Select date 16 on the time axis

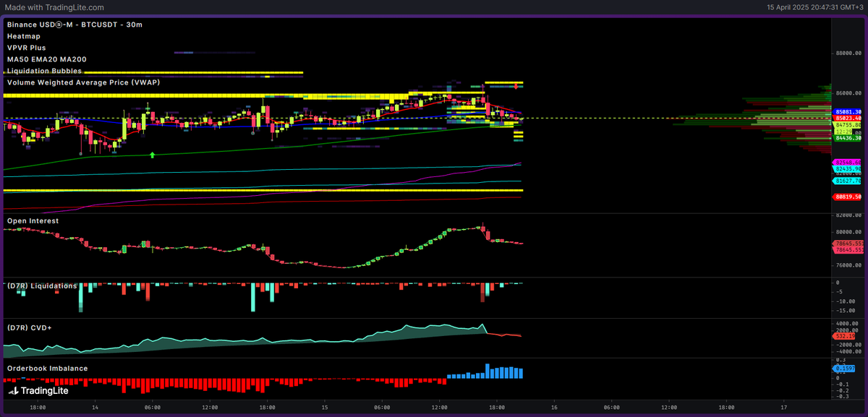tap(554, 408)
